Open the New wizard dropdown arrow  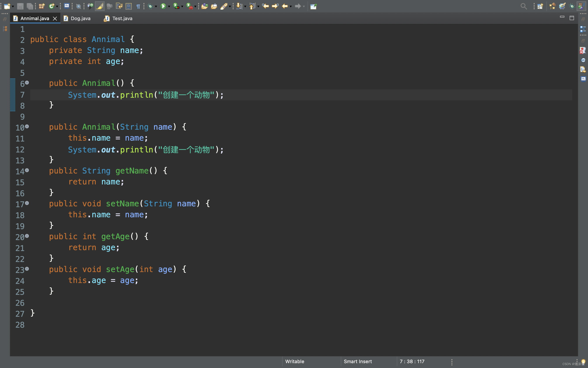[x=13, y=7]
